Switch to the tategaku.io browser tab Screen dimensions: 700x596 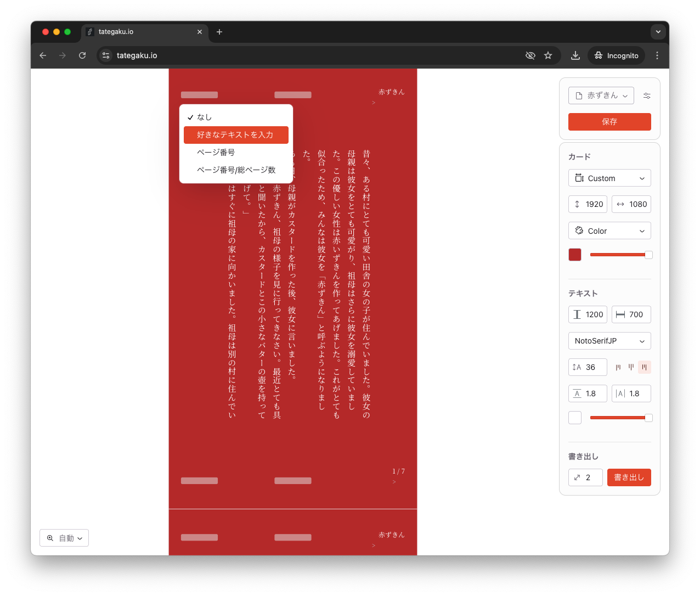click(x=138, y=32)
